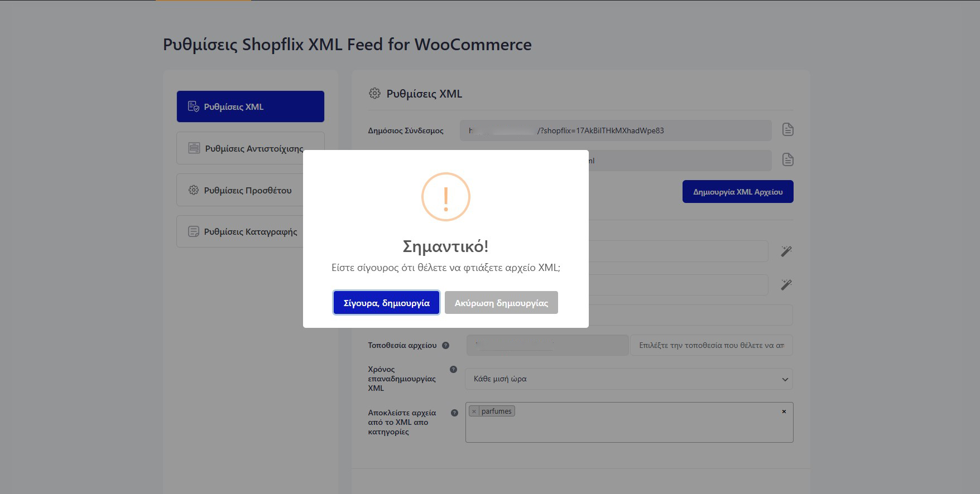Copy the public link with the document icon

pos(787,130)
